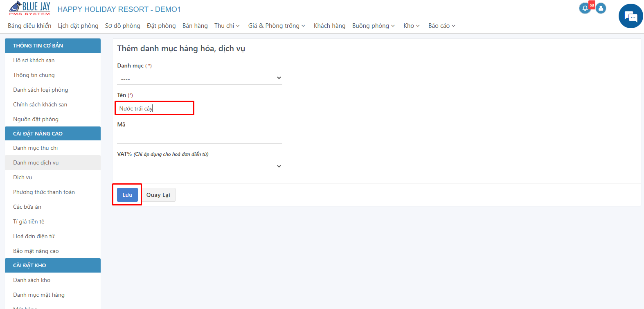Open Danh sách kho
This screenshot has height=309, width=644.
point(53,280)
